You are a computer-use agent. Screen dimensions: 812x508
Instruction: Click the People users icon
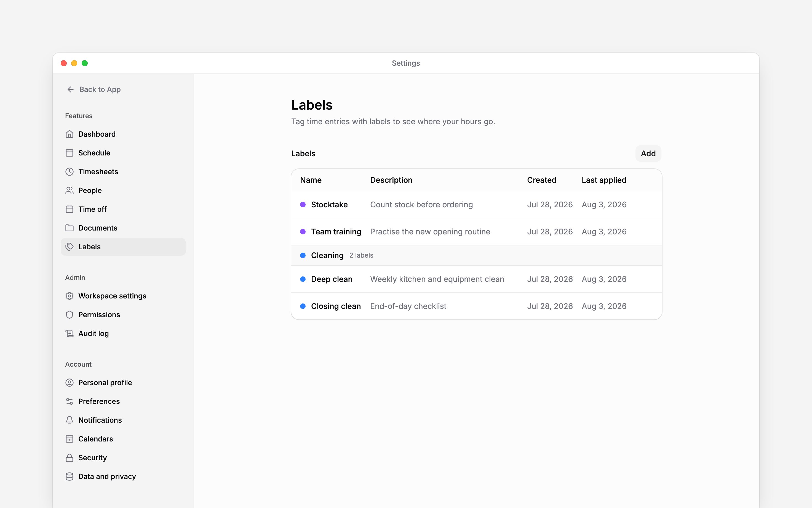pos(70,190)
